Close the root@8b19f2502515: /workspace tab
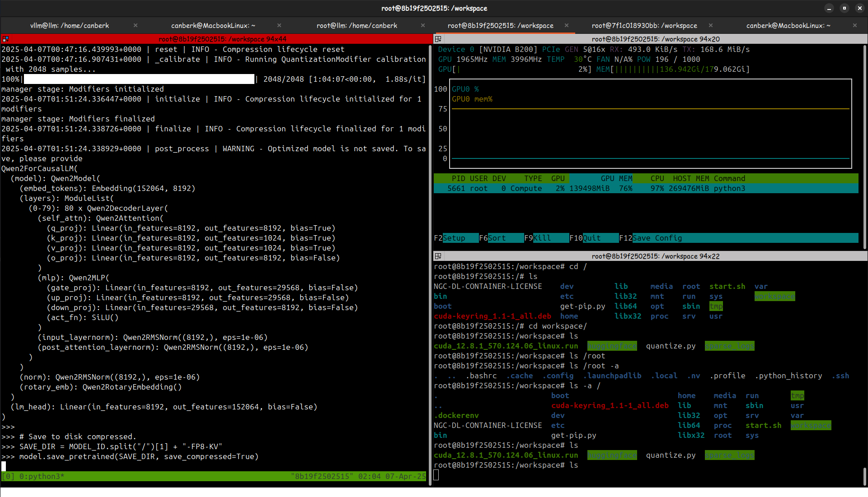The image size is (868, 497). [x=567, y=26]
